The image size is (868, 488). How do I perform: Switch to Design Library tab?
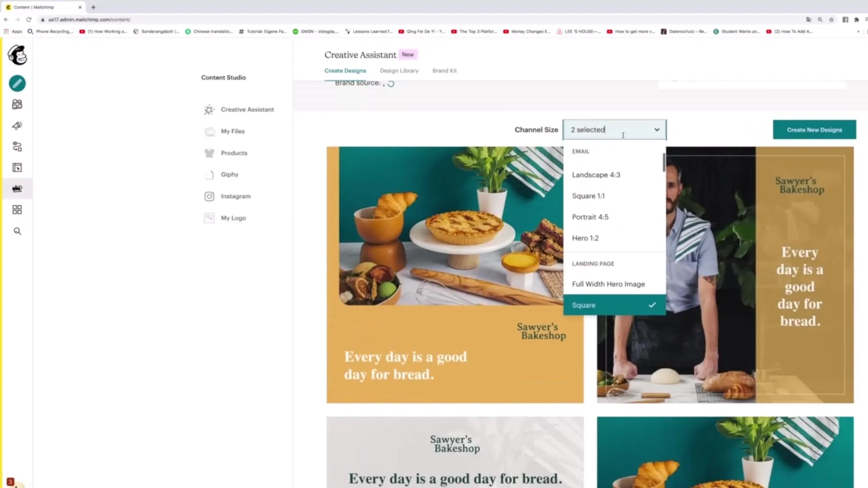[399, 70]
